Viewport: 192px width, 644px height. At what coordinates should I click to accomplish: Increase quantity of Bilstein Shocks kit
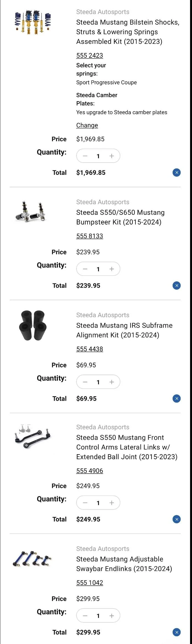(x=112, y=156)
